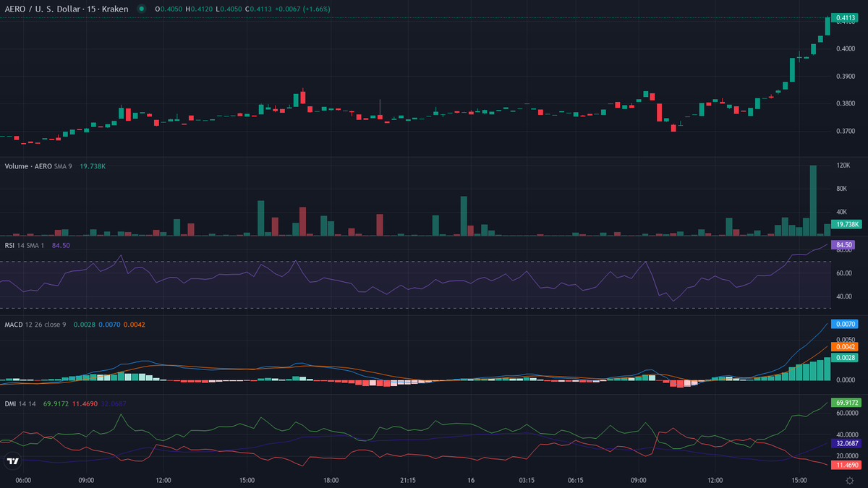Open the MACD 12 26 close 9 legend
This screenshot has width=868, height=488.
(x=35, y=325)
